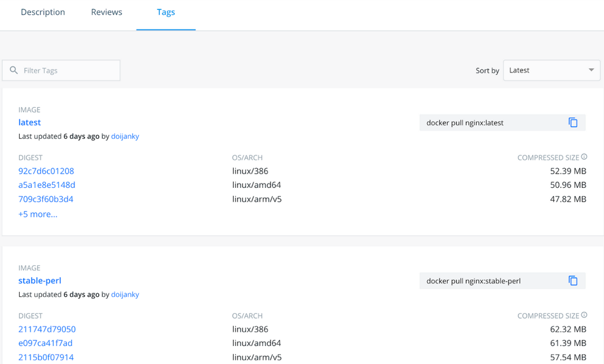
Task: Open digest 211747d79050 under stable-perl
Action: coord(47,329)
